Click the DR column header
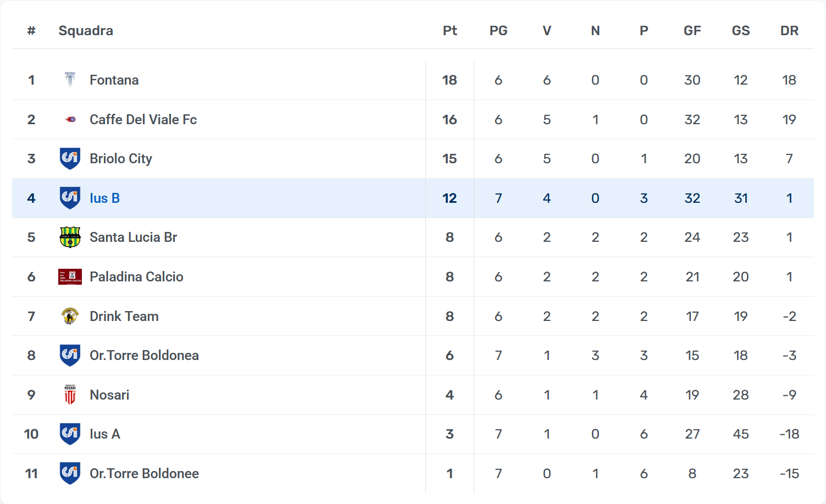This screenshot has height=504, width=826. click(789, 31)
